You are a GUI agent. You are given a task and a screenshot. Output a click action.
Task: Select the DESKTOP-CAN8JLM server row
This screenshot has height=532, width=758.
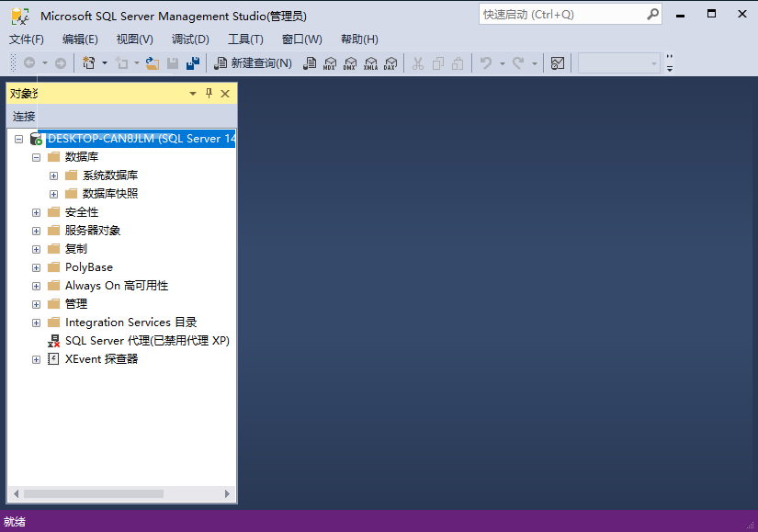tap(141, 139)
